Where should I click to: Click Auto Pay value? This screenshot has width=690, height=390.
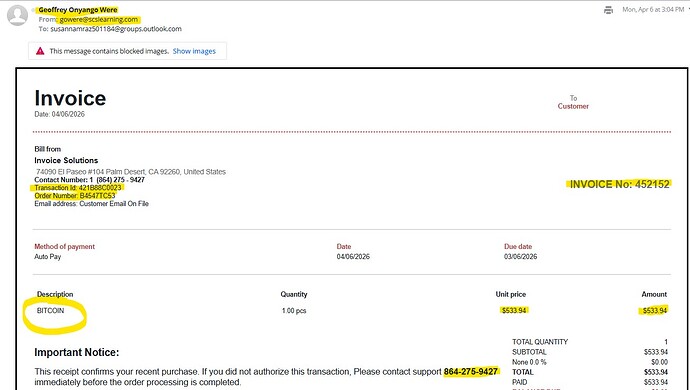coord(48,257)
